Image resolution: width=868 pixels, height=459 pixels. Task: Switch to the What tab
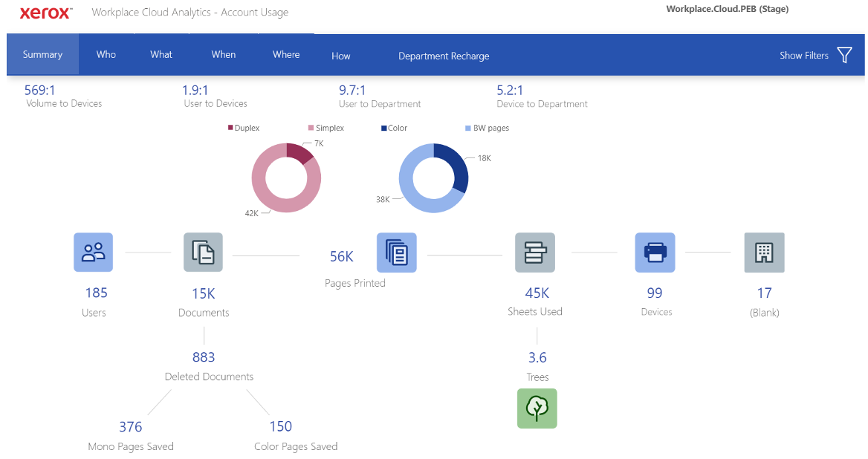161,54
